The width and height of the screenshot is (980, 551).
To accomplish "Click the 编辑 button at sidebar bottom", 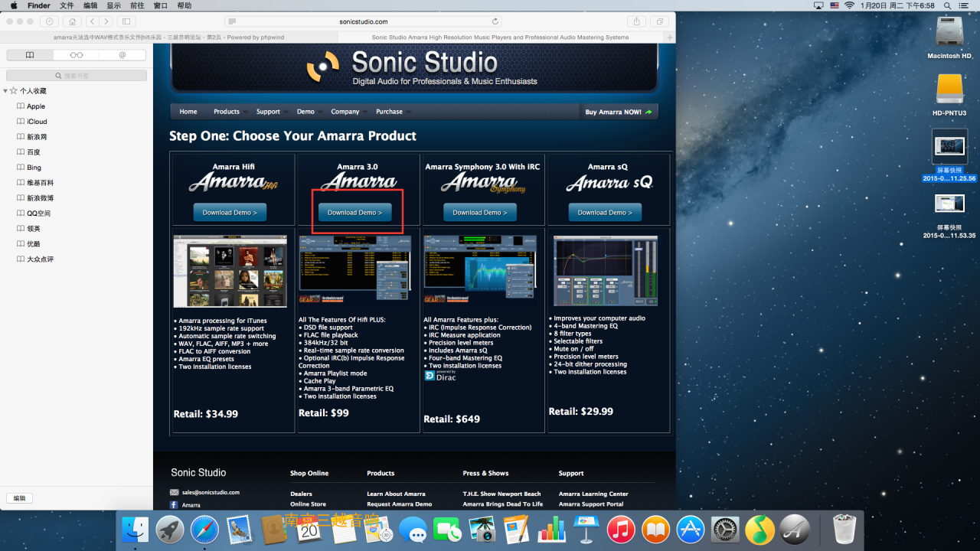I will coord(20,498).
